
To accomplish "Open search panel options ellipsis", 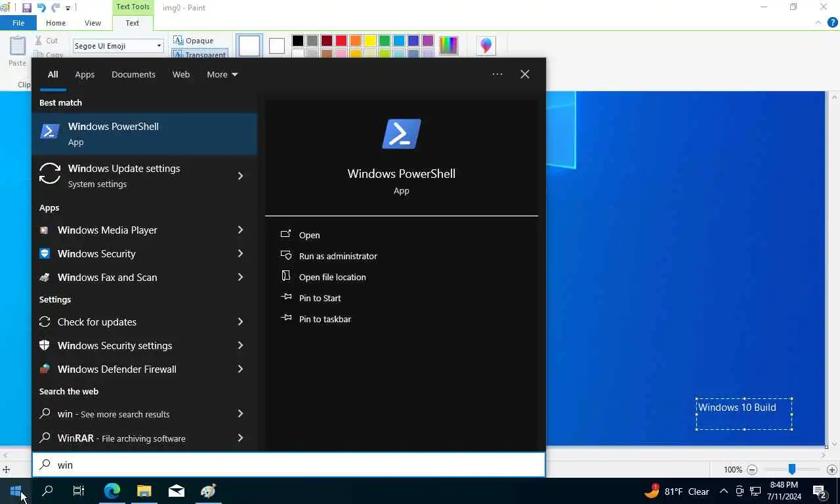I will tap(497, 74).
